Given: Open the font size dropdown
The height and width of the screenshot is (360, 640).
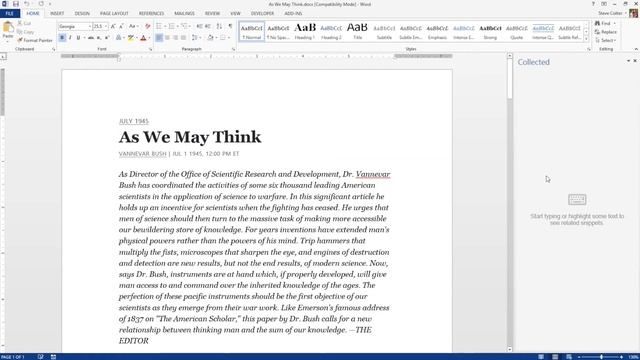Looking at the screenshot, I should [106, 26].
